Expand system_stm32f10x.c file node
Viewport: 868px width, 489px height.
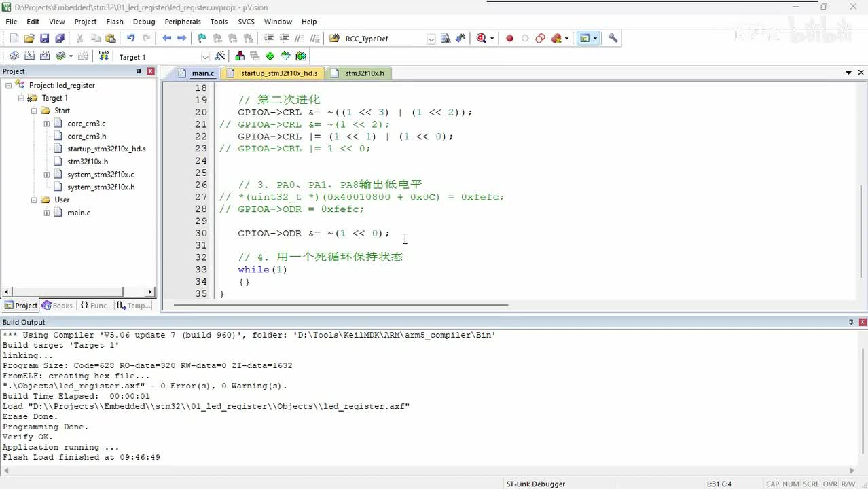coord(47,175)
